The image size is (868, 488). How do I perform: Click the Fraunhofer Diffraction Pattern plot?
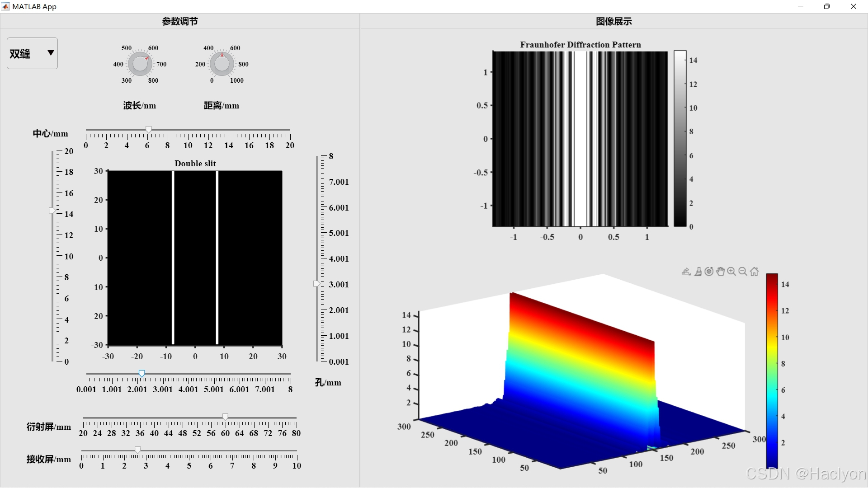click(x=580, y=139)
